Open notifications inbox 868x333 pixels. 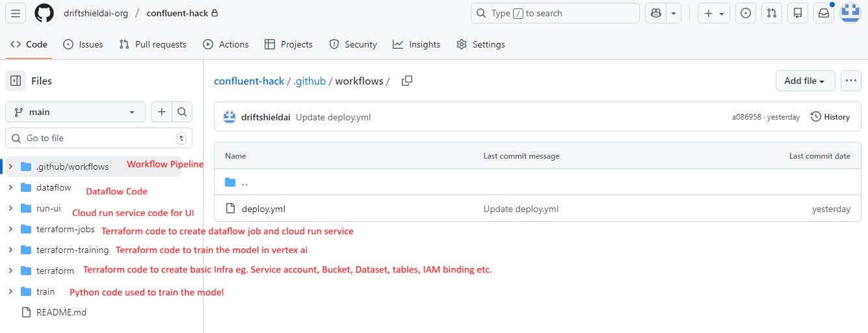[824, 13]
